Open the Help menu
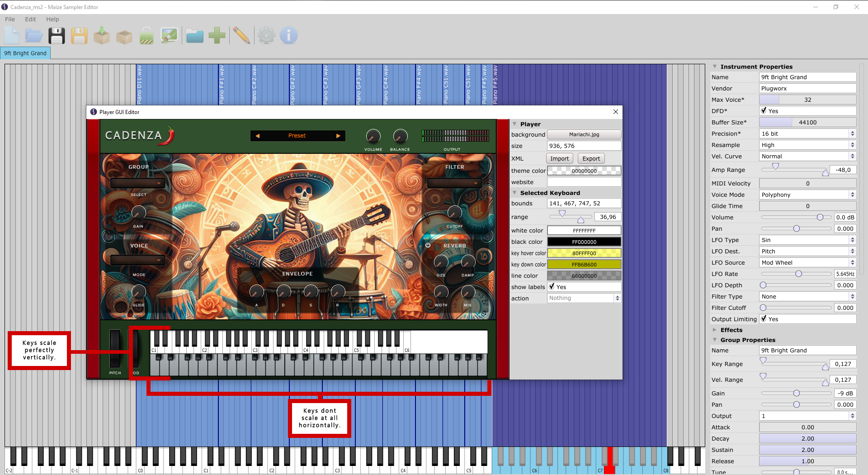 52,19
